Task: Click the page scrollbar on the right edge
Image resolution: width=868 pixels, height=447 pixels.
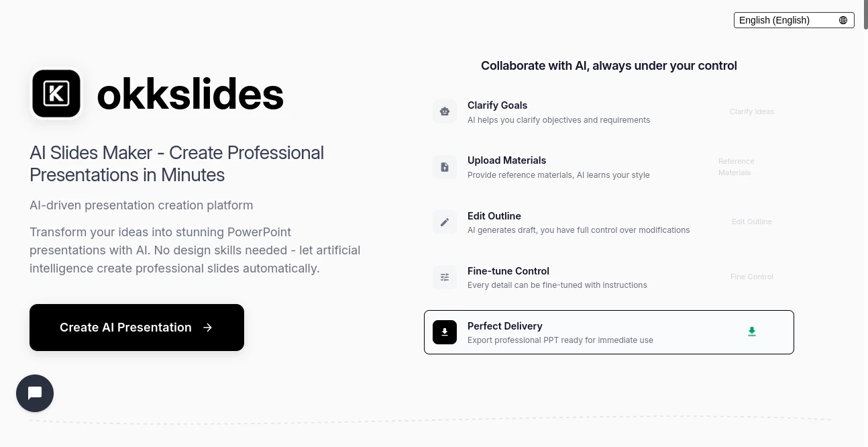Action: [x=865, y=13]
